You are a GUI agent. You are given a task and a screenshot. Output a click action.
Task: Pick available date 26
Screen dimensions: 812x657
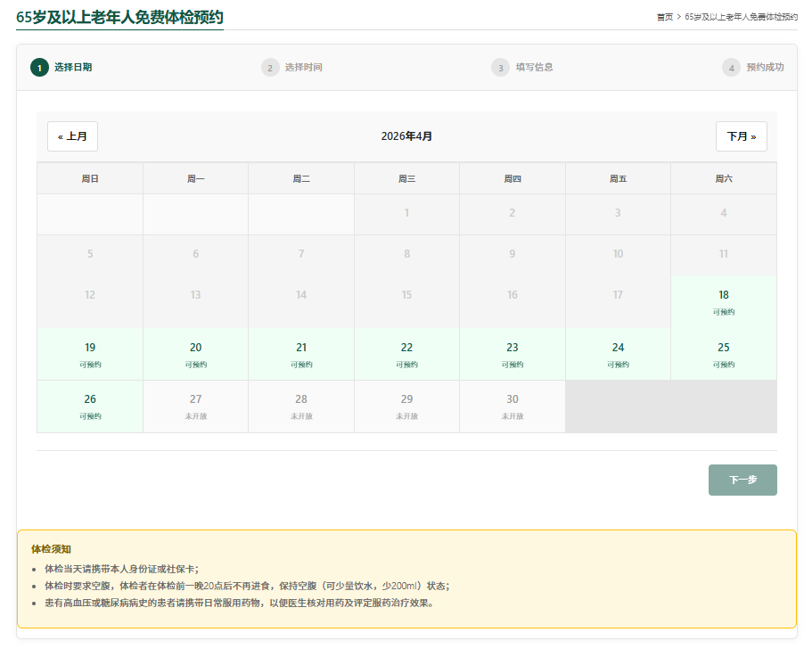point(90,407)
